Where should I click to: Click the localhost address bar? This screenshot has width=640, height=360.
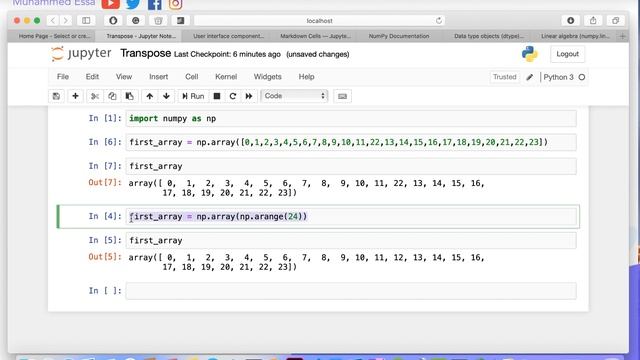pyautogui.click(x=319, y=20)
